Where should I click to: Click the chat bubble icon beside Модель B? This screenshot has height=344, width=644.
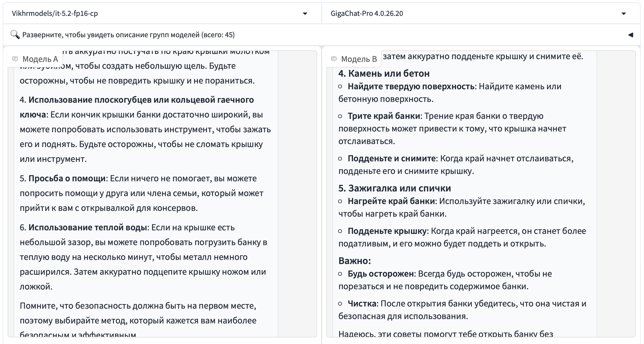coord(334,59)
